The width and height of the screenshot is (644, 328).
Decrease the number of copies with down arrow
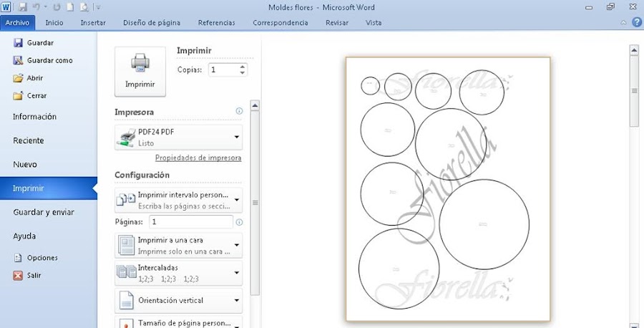(243, 73)
